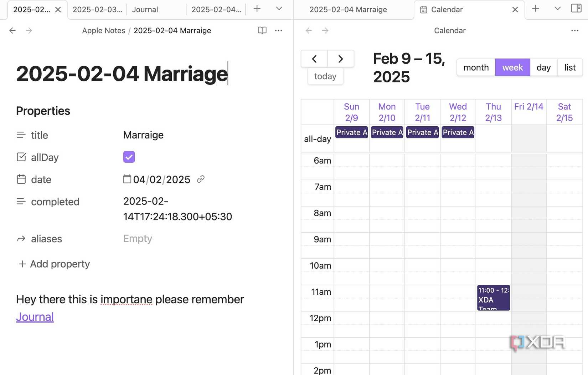Toggle the allDay checkbox off
The width and height of the screenshot is (588, 375).
[129, 157]
